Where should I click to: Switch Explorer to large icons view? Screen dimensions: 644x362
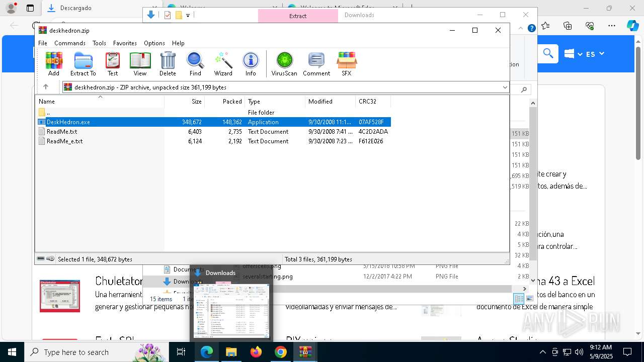click(529, 299)
